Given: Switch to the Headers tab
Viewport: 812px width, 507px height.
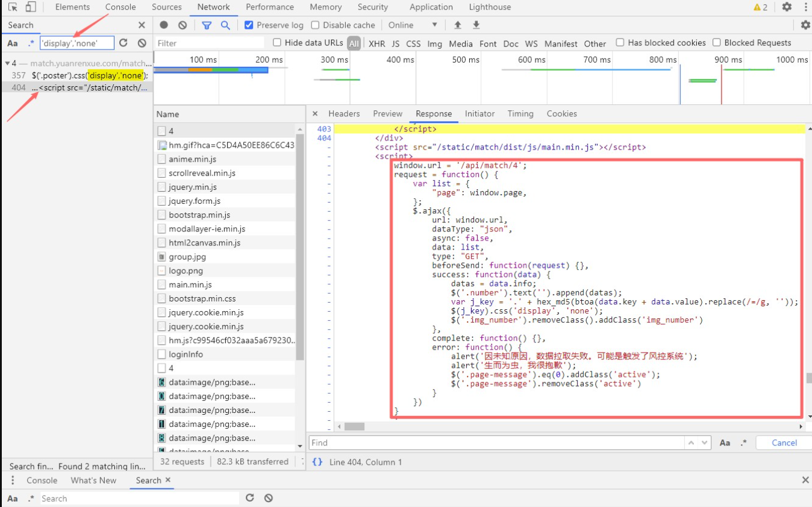Looking at the screenshot, I should pyautogui.click(x=344, y=114).
